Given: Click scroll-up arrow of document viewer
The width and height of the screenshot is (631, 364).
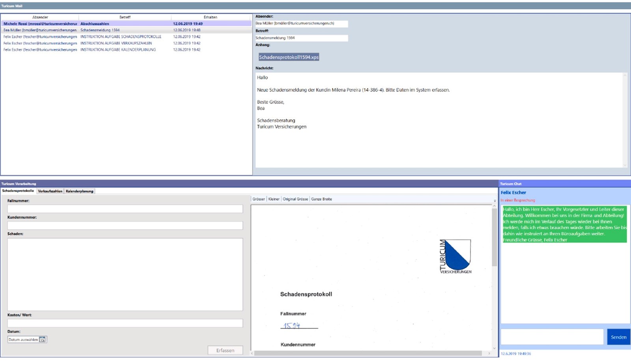Looking at the screenshot, I should [495, 206].
